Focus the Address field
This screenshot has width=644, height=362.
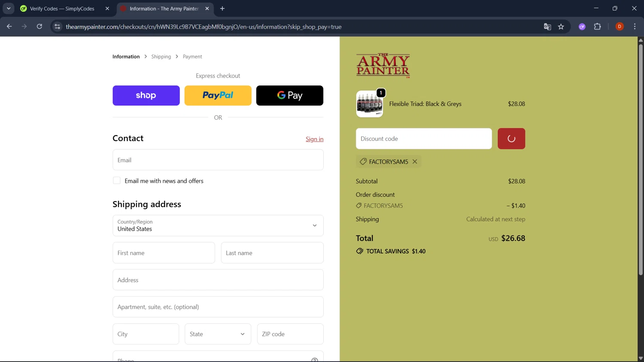(218, 280)
